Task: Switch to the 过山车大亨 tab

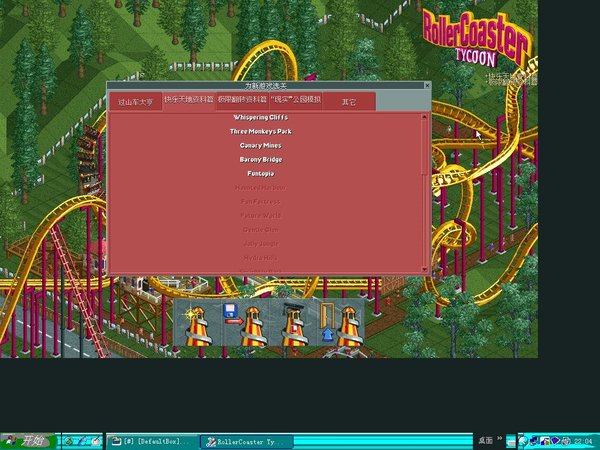Action: 135,102
